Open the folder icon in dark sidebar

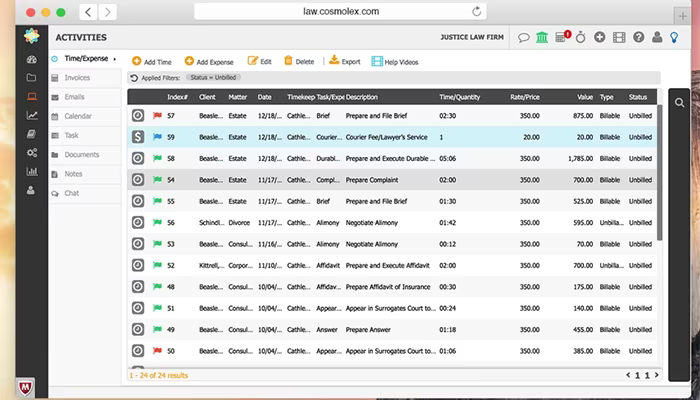pos(31,78)
